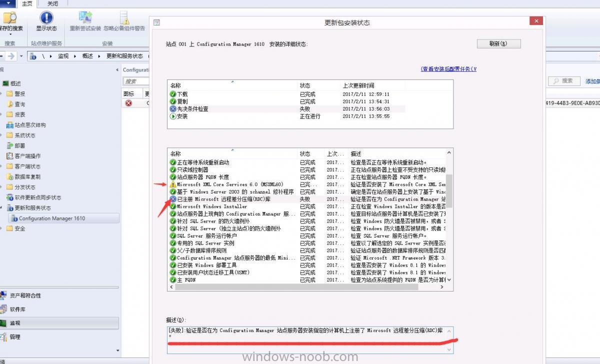Viewport: 600px width, 364px height.
Task: Select the 警报 tree node
Action: pyautogui.click(x=19, y=94)
